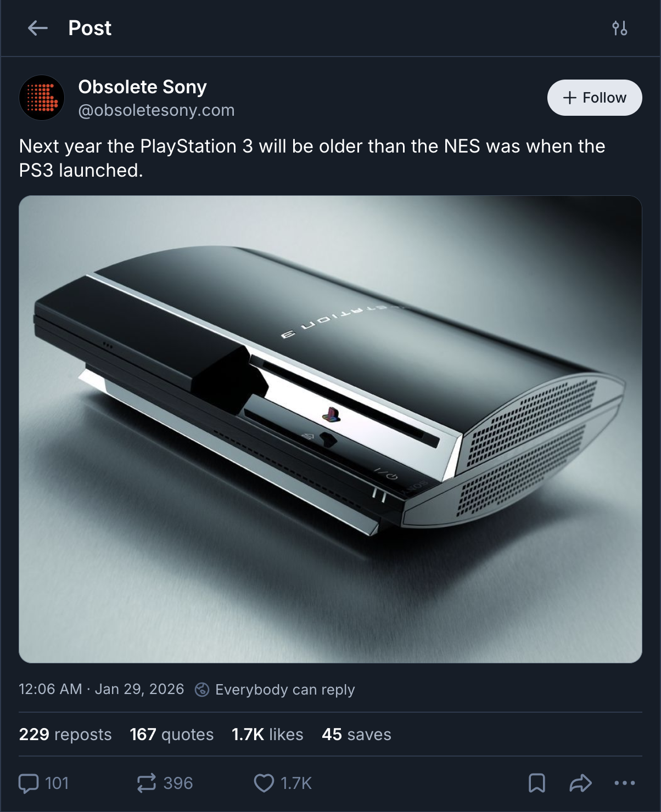View the 229 reposts list
Image resolution: width=661 pixels, height=812 pixels.
coord(65,734)
